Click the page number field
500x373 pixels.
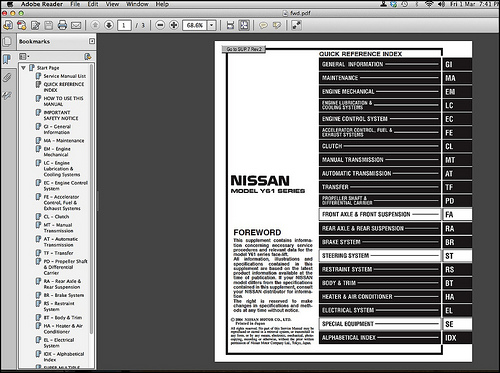coord(124,25)
